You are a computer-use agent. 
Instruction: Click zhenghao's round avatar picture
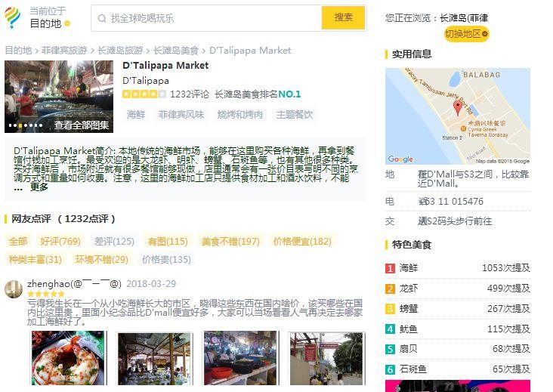click(x=14, y=289)
